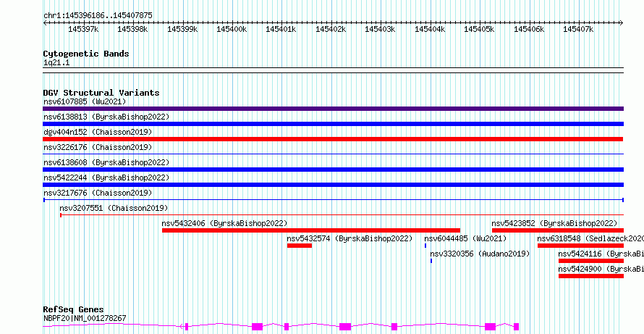Click the 145407k ruler tick label
644x334 pixels.
pos(578,29)
